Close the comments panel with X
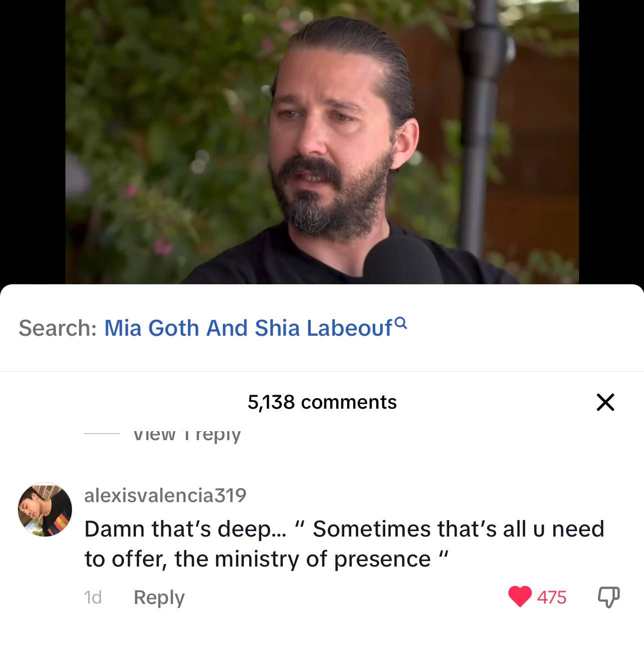 click(606, 402)
